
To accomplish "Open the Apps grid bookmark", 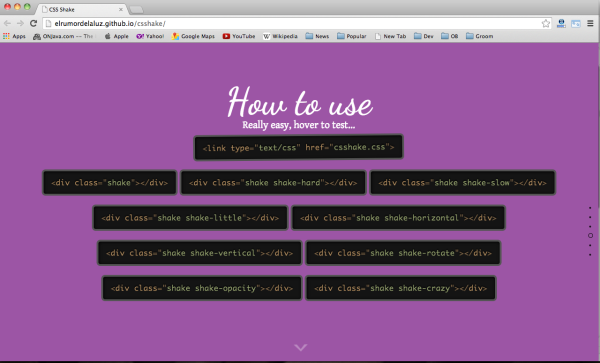I will click(14, 36).
